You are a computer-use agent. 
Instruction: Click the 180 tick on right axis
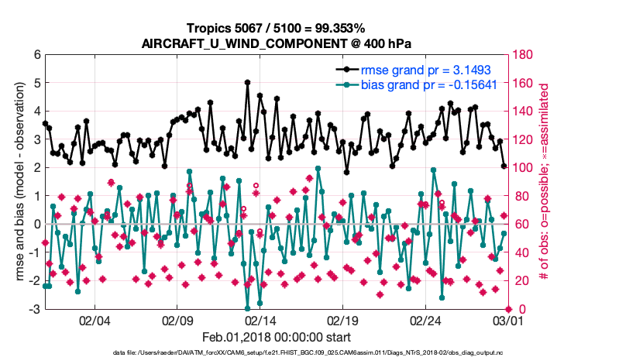point(522,54)
